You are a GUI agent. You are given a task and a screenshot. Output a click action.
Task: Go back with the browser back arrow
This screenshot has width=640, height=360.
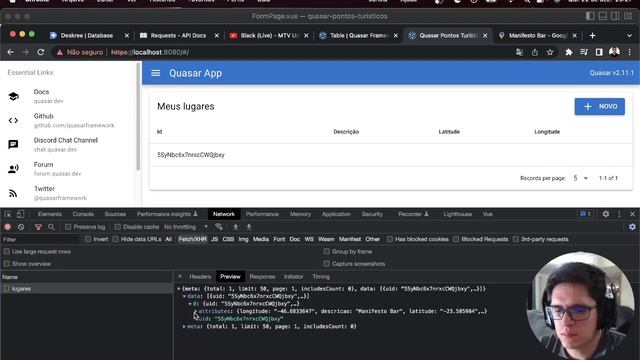click(10, 52)
